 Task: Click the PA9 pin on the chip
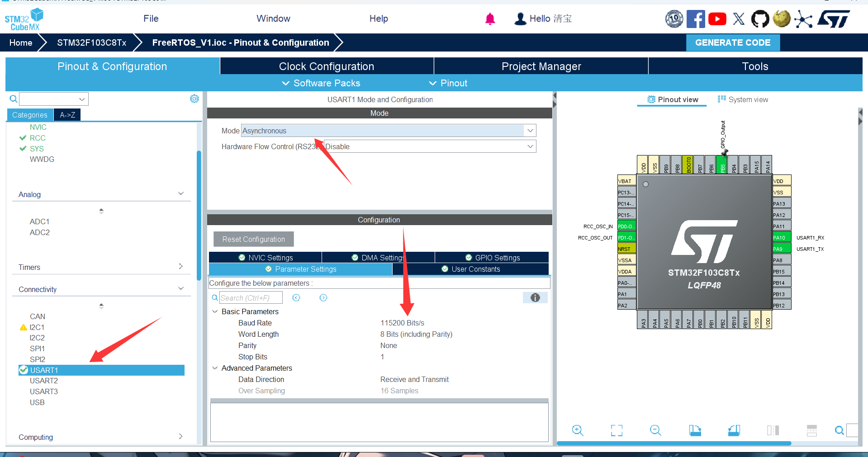[782, 249]
